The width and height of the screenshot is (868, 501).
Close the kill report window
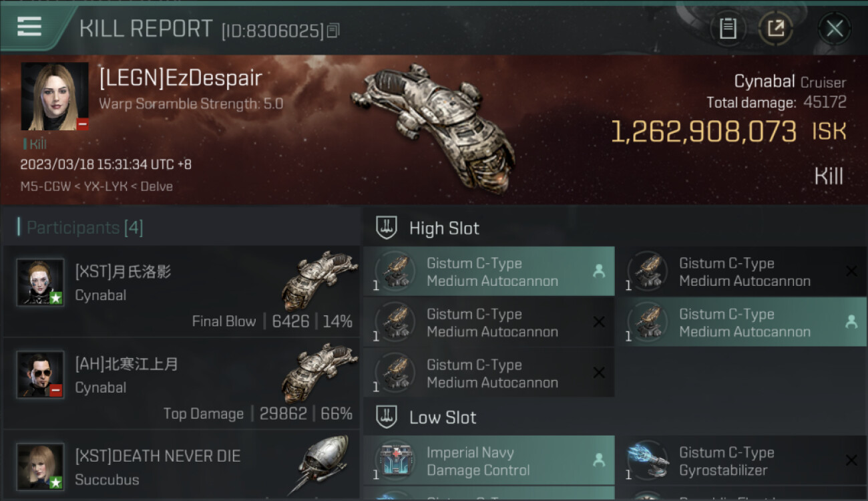click(x=835, y=29)
